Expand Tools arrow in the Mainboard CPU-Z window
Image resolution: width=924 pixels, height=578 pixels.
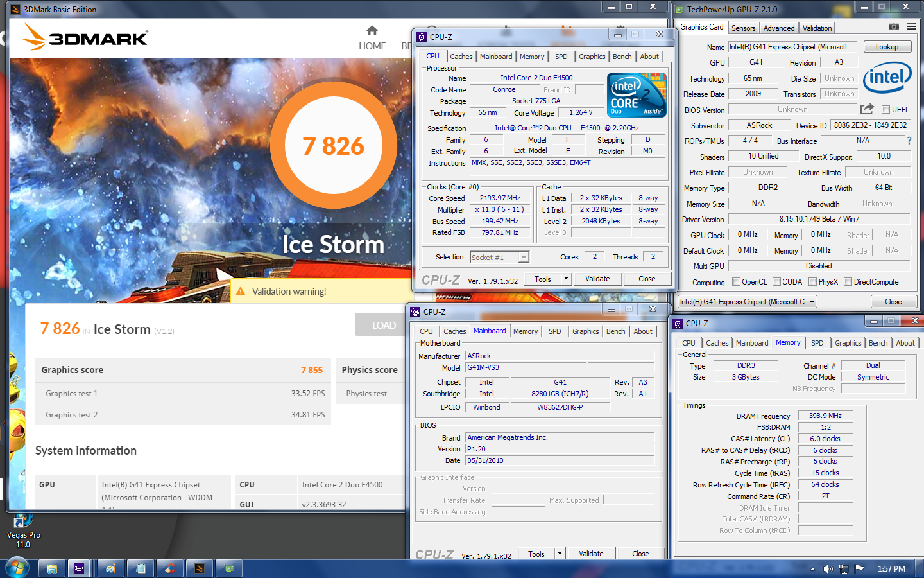560,554
